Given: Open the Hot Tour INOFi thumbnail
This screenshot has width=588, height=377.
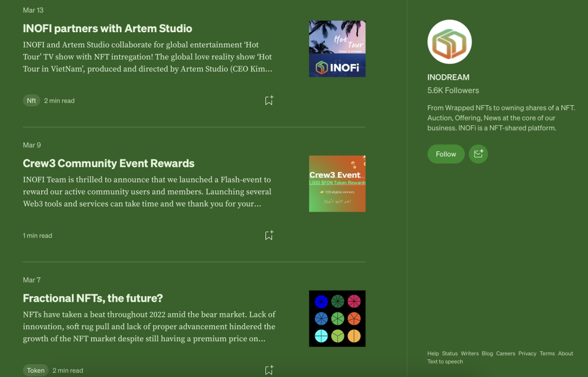Looking at the screenshot, I should pos(337,49).
